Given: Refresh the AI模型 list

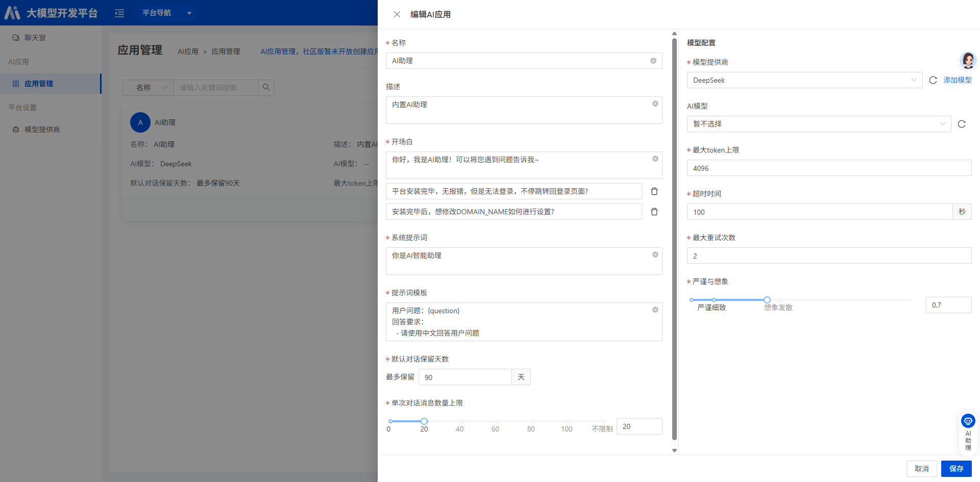Looking at the screenshot, I should click(x=962, y=124).
